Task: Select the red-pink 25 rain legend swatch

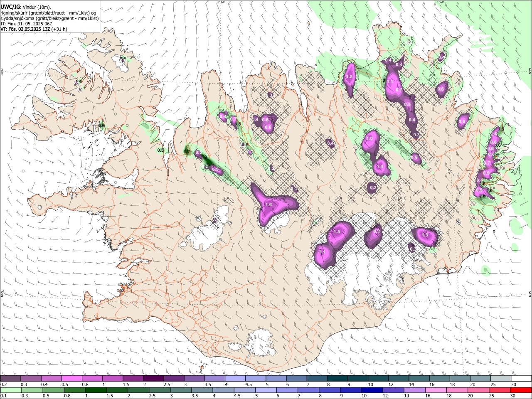Action: 500,390
